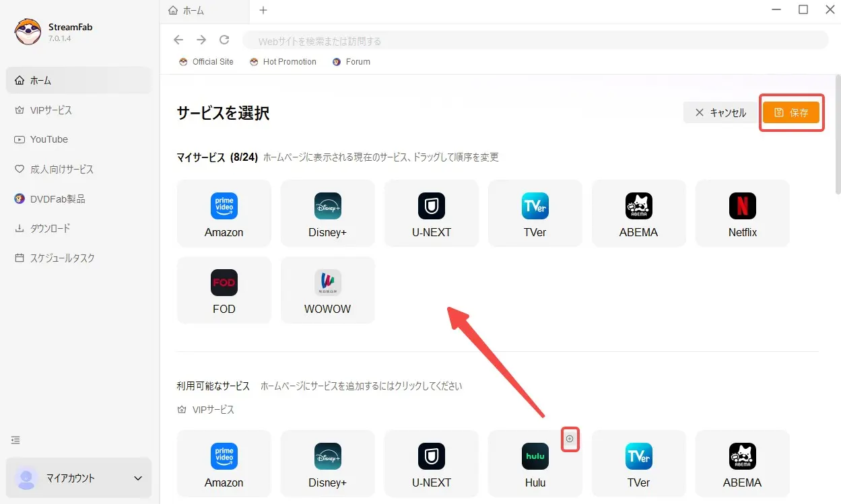Select Amazon in マイサービス

[224, 213]
